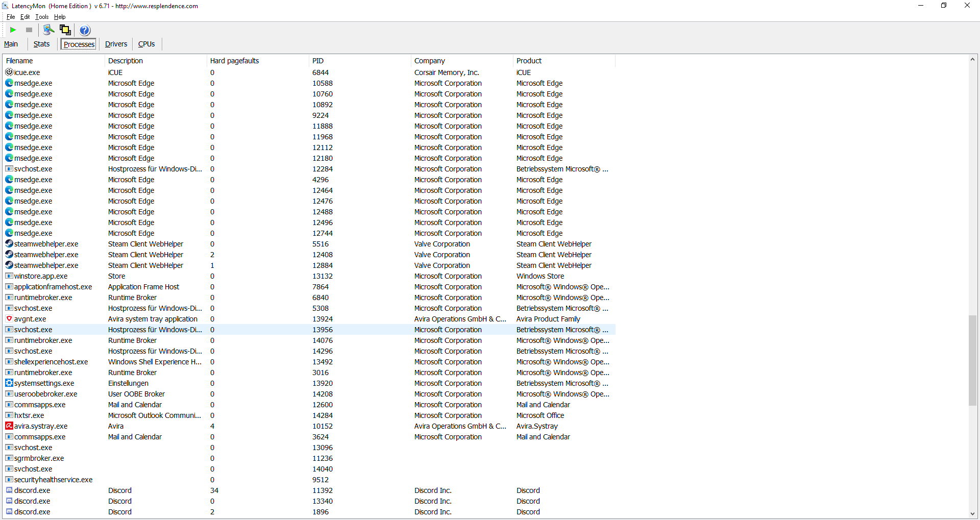Click PID 9512 of securityhealthservice.exe
The width and height of the screenshot is (980, 520).
(321, 480)
